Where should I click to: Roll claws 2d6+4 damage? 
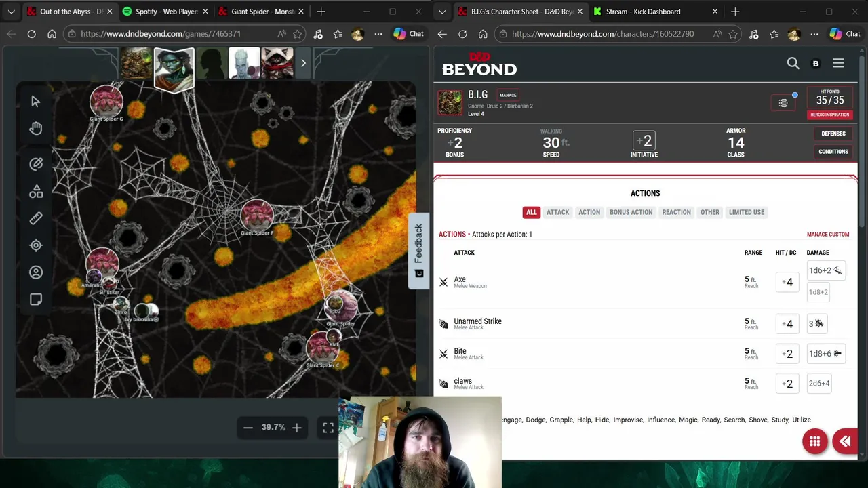(x=819, y=384)
